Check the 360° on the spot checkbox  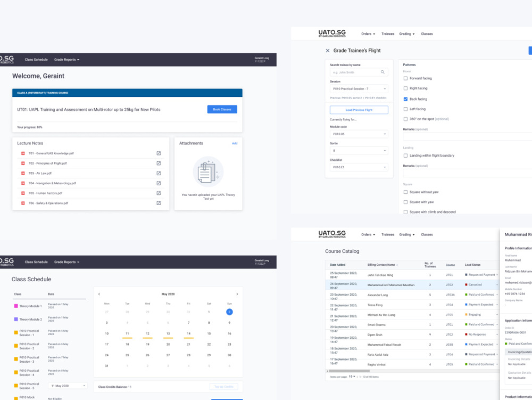click(x=405, y=119)
